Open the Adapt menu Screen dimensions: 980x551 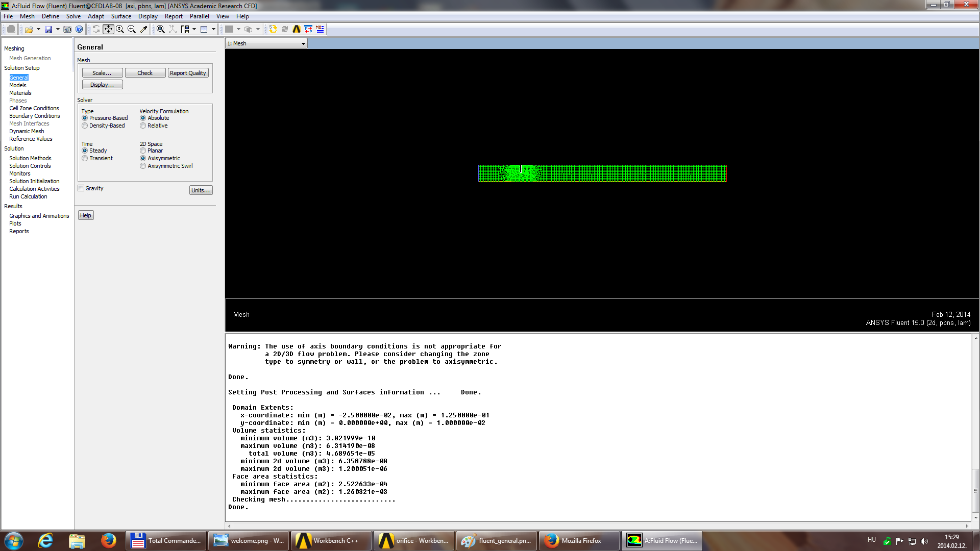pyautogui.click(x=96, y=16)
